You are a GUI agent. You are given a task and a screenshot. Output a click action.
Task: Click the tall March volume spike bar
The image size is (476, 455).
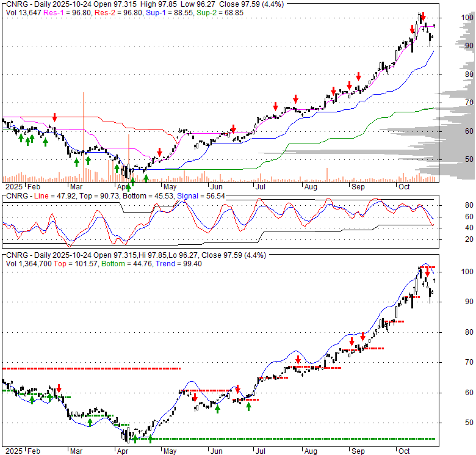tap(83, 134)
